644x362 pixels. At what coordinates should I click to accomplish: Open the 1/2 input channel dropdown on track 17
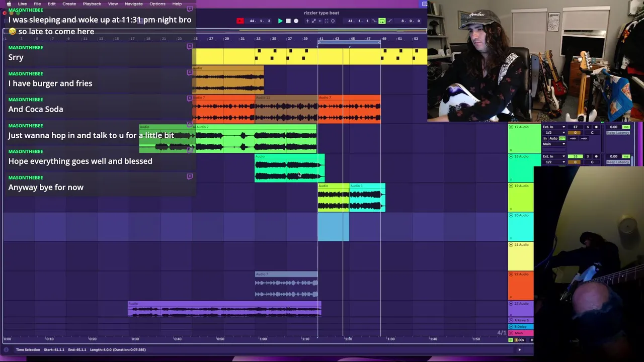[x=554, y=133]
